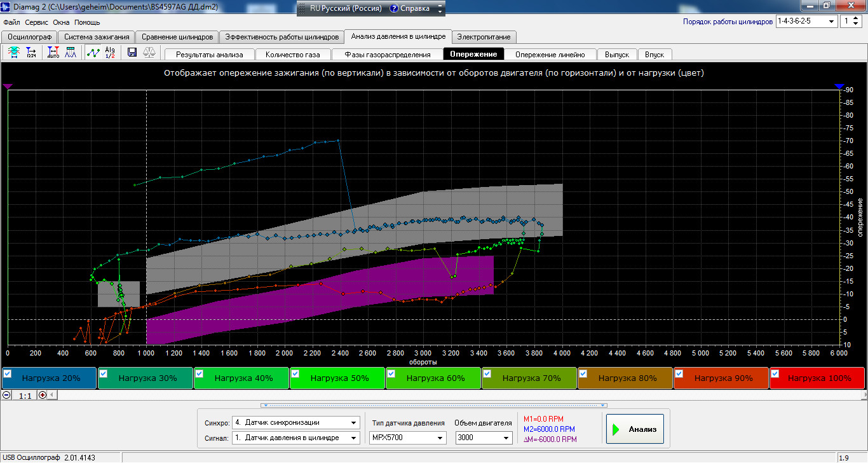This screenshot has width=868, height=463.
Task: Click the scrollbar left arrow beside zoom
Action: (x=53, y=395)
